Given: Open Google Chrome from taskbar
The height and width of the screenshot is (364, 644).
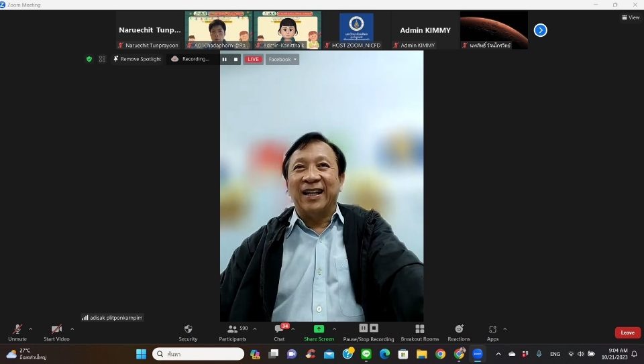Looking at the screenshot, I should click(440, 354).
